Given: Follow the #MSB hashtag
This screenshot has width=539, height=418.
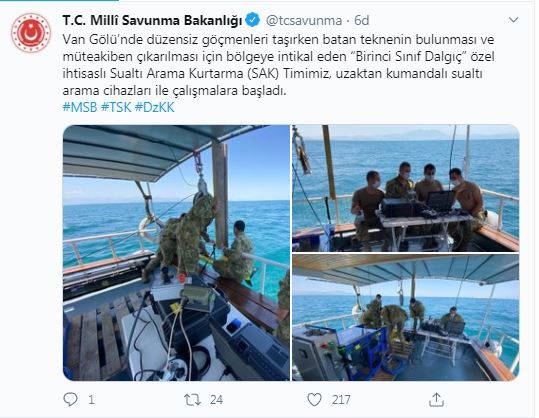Looking at the screenshot, I should click(80, 107).
